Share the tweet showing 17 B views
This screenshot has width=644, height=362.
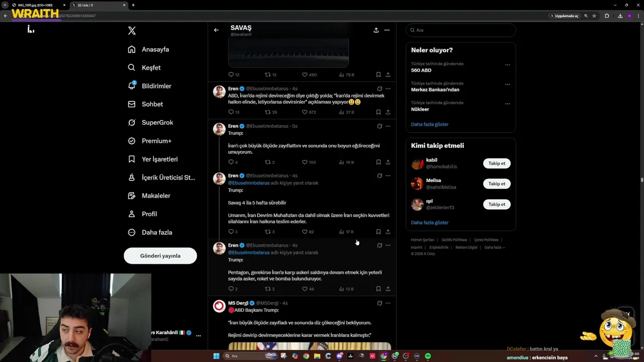(x=388, y=232)
